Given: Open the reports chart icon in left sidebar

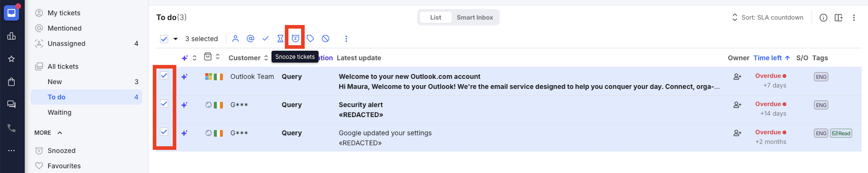Looking at the screenshot, I should (x=12, y=36).
